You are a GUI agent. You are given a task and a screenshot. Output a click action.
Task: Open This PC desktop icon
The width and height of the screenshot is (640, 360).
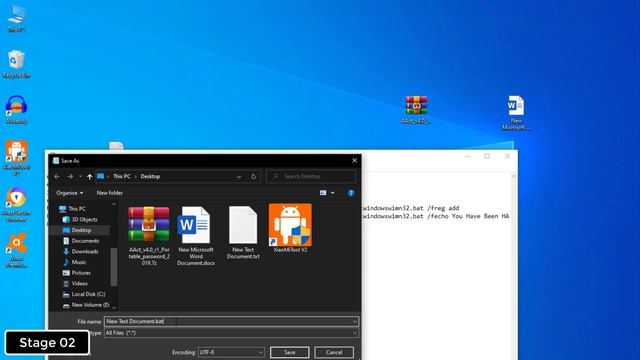16,18
